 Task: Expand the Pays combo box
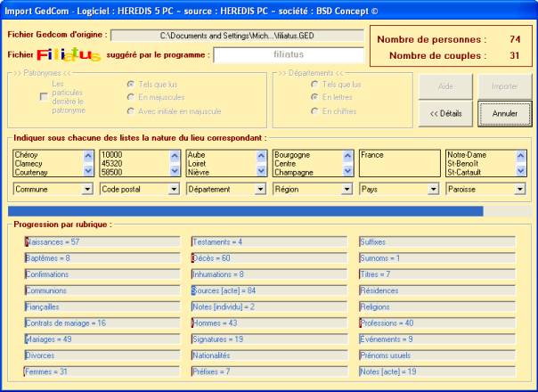pos(433,189)
